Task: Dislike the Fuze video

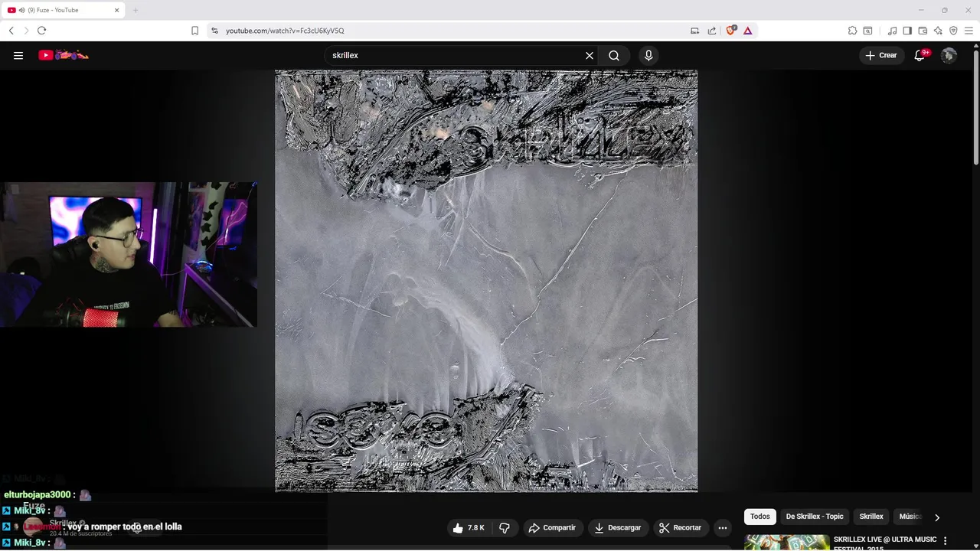Action: click(505, 527)
